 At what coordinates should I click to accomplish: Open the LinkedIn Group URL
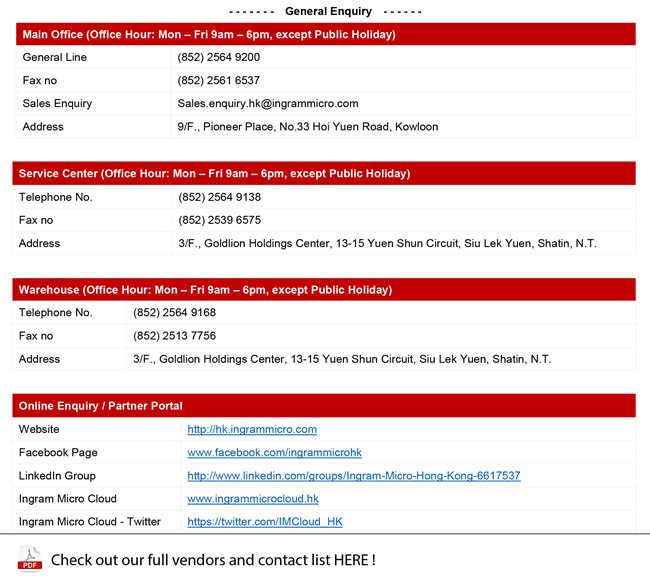(353, 476)
